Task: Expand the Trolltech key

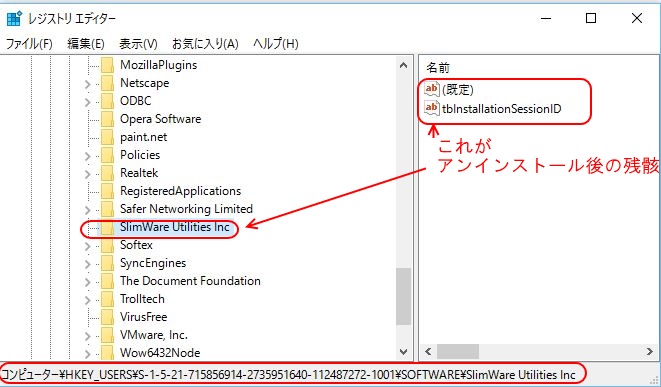Action: point(88,300)
